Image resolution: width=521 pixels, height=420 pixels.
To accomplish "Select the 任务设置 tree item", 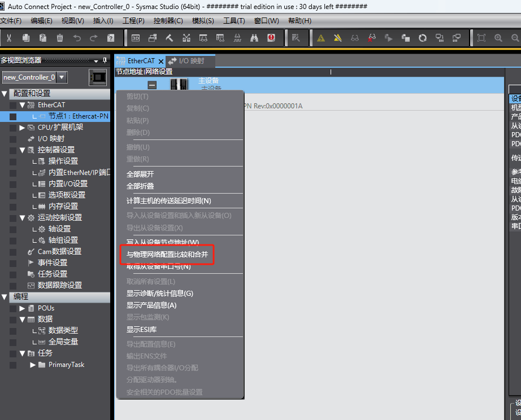I will 53,274.
